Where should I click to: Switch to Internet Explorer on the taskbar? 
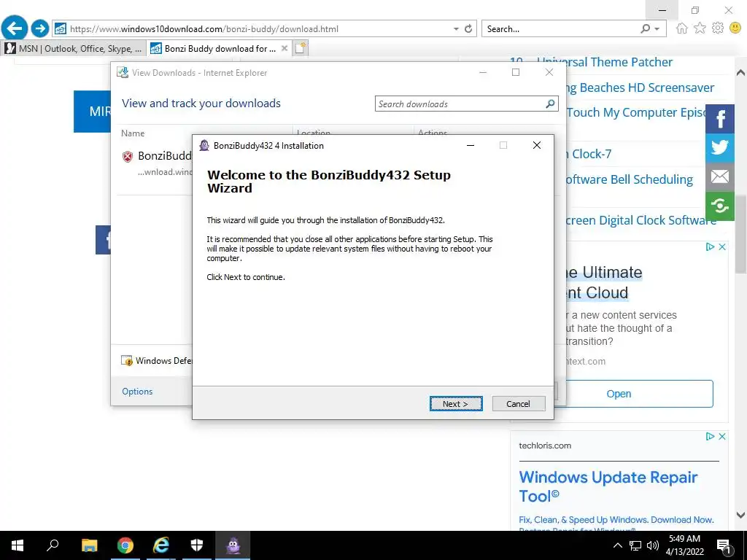coord(161,545)
